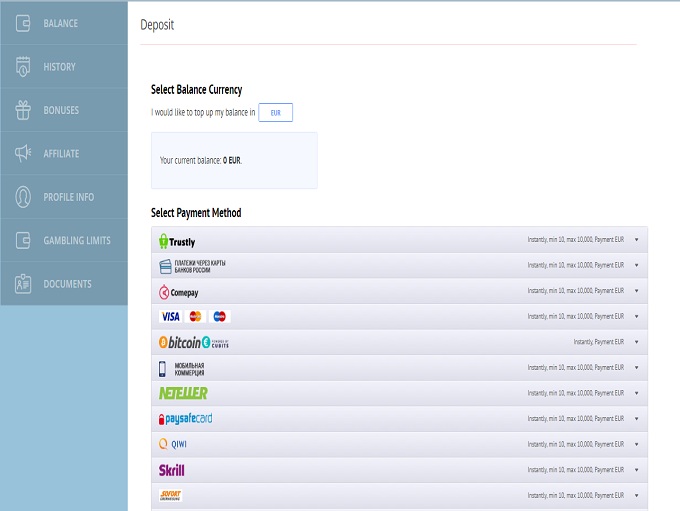Open the HISTORY menu item
The image size is (680, 511).
[x=64, y=67]
